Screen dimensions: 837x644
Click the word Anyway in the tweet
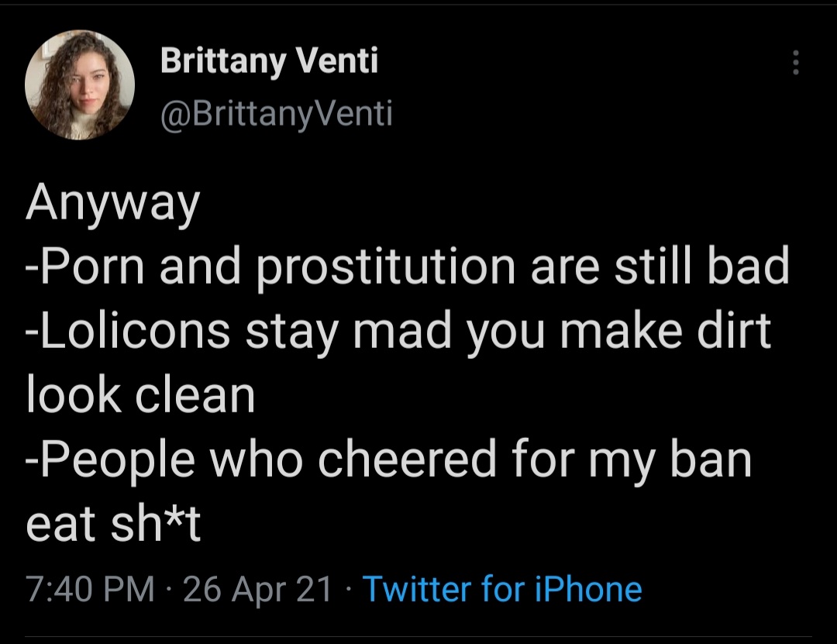(112, 203)
